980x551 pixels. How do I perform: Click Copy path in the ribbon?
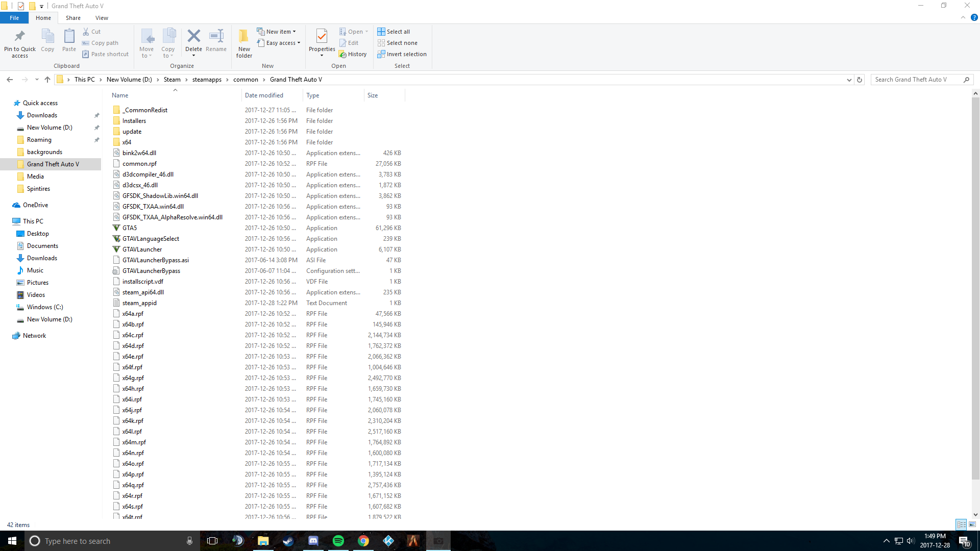click(101, 43)
